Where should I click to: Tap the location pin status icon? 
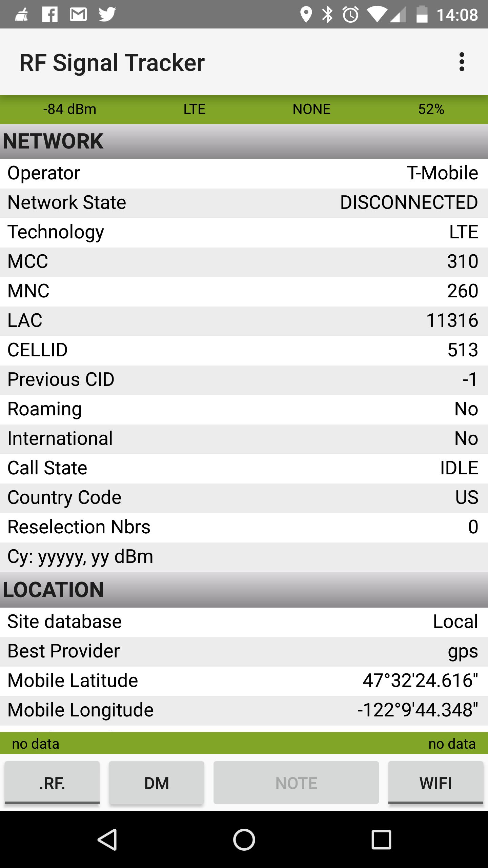[306, 15]
